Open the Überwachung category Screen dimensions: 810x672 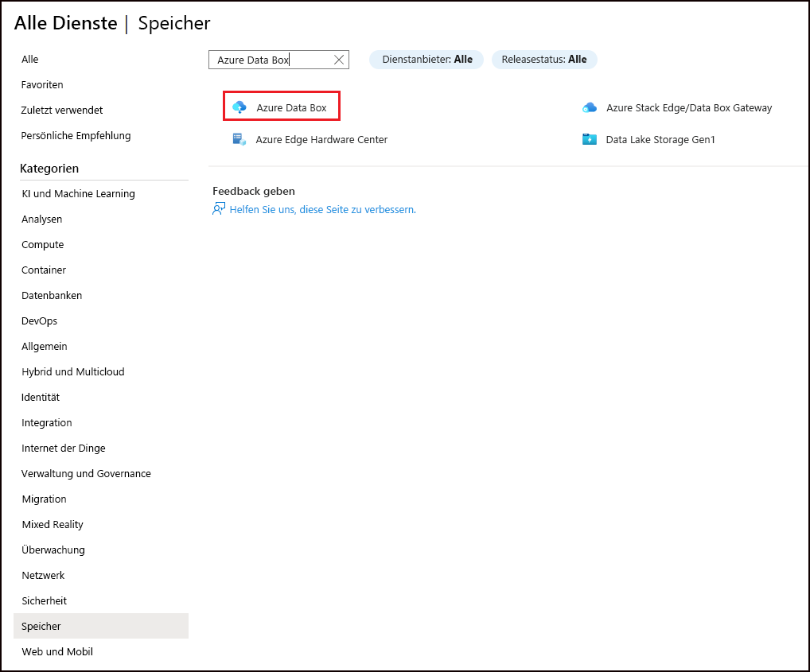tap(53, 550)
